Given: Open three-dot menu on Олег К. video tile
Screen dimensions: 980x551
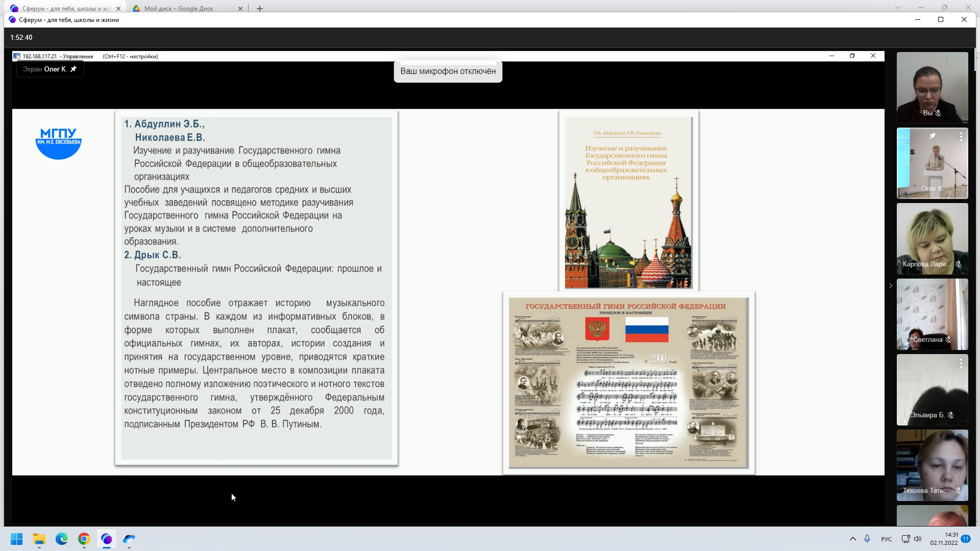Looking at the screenshot, I should point(961,136).
